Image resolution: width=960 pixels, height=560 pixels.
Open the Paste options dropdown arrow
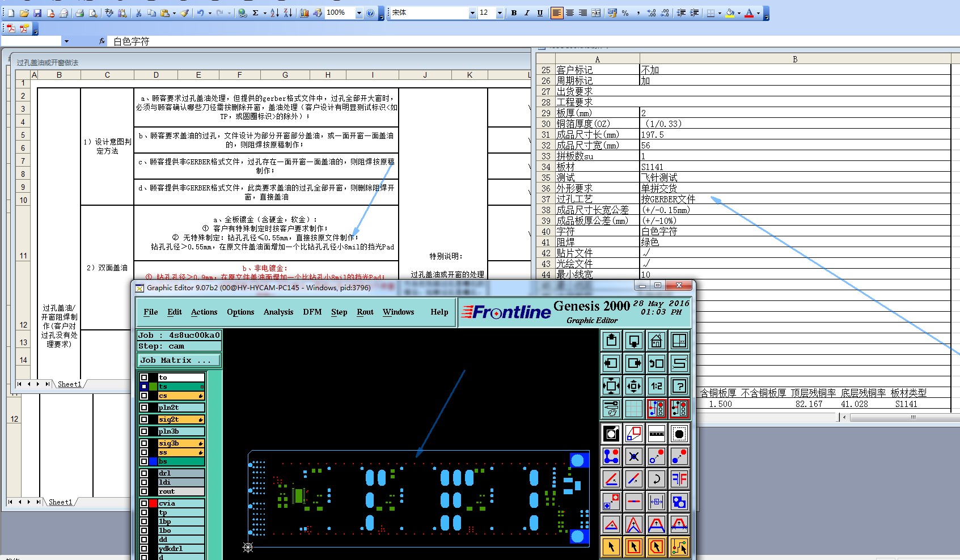click(174, 13)
